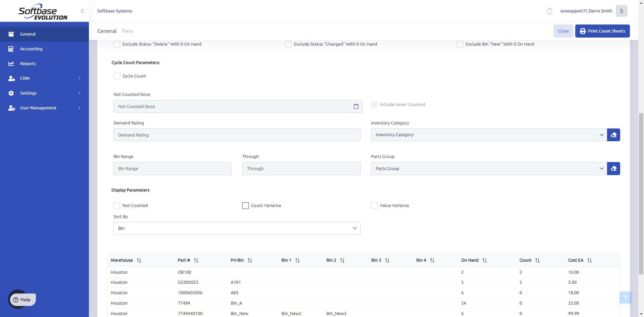Open the Sort By dropdown set to Bin

pos(237,228)
